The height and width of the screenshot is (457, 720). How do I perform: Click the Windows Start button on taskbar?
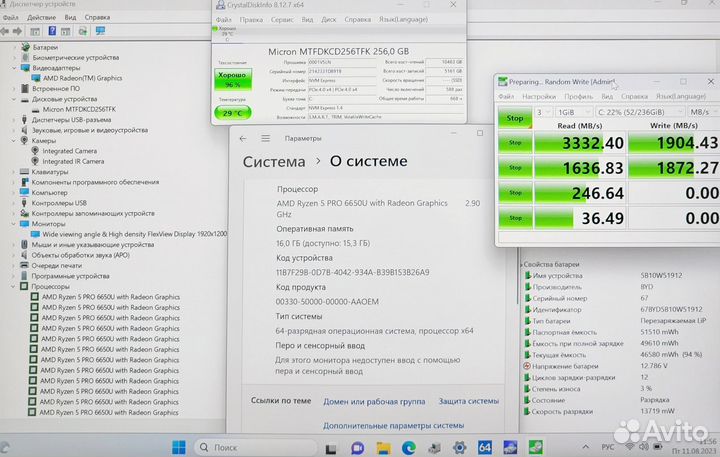[179, 447]
